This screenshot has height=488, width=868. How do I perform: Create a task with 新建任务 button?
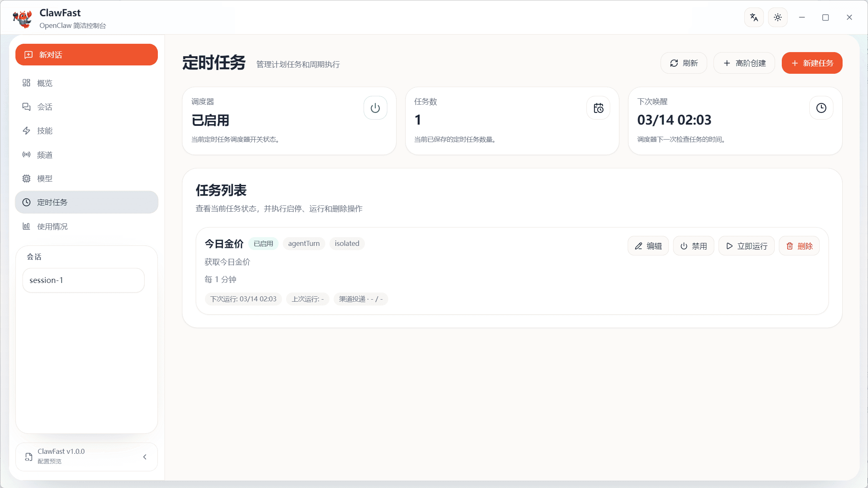pos(811,63)
